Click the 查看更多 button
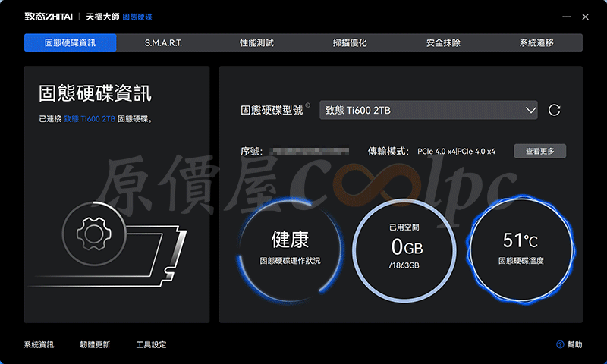 [x=539, y=152]
